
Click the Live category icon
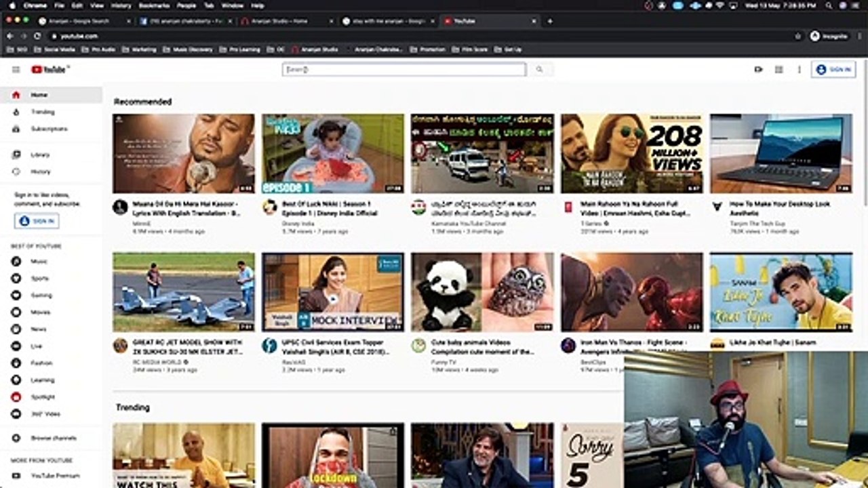coord(16,346)
